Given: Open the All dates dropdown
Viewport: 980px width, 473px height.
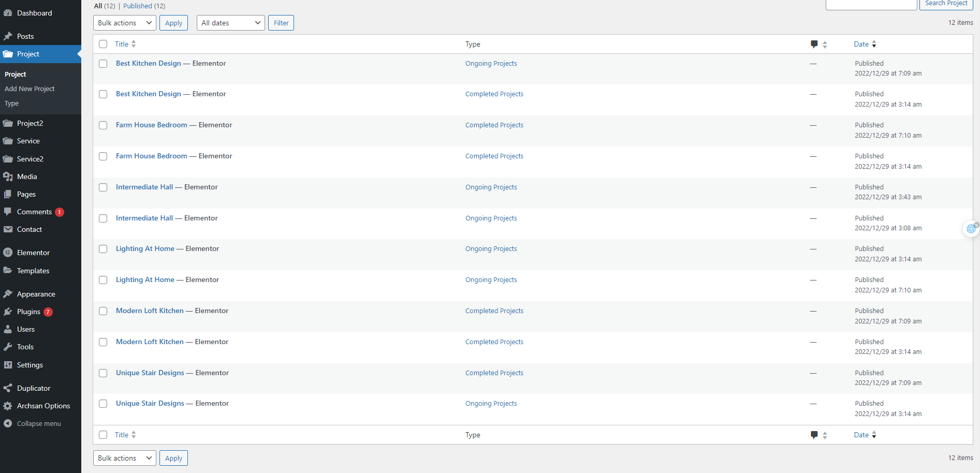Looking at the screenshot, I should coord(231,23).
